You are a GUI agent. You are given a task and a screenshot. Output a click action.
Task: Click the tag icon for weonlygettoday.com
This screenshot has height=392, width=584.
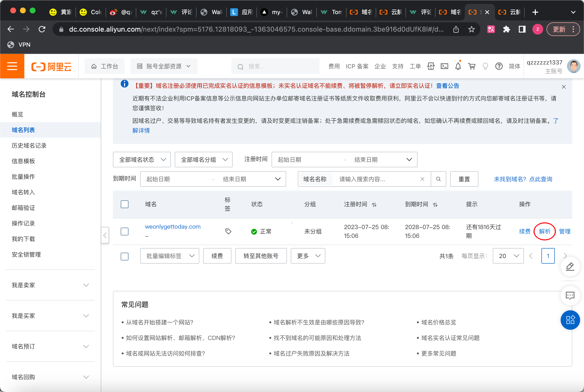(228, 231)
